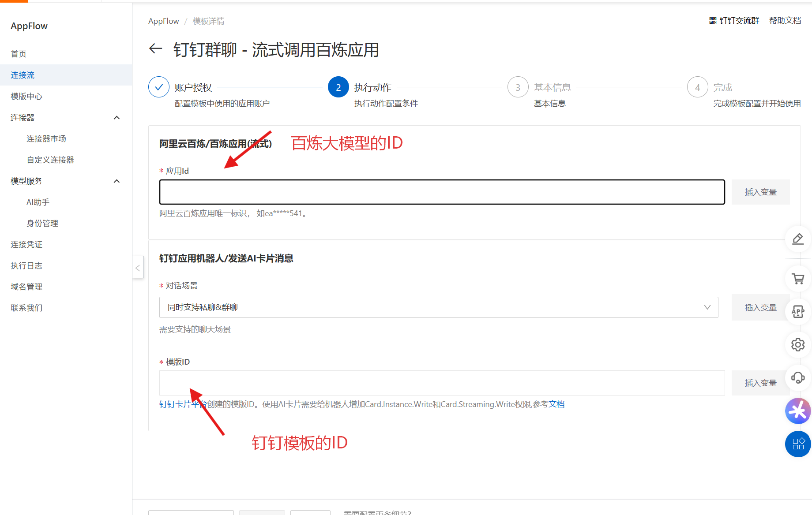Open the settings gear floating icon
The height and width of the screenshot is (515, 812).
click(798, 345)
